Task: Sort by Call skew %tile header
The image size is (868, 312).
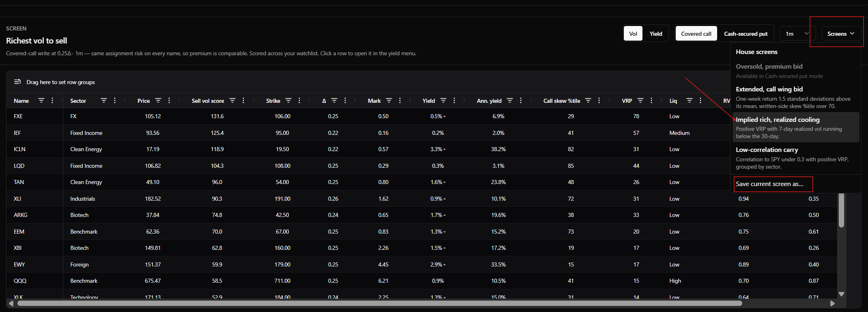Action: [x=562, y=101]
